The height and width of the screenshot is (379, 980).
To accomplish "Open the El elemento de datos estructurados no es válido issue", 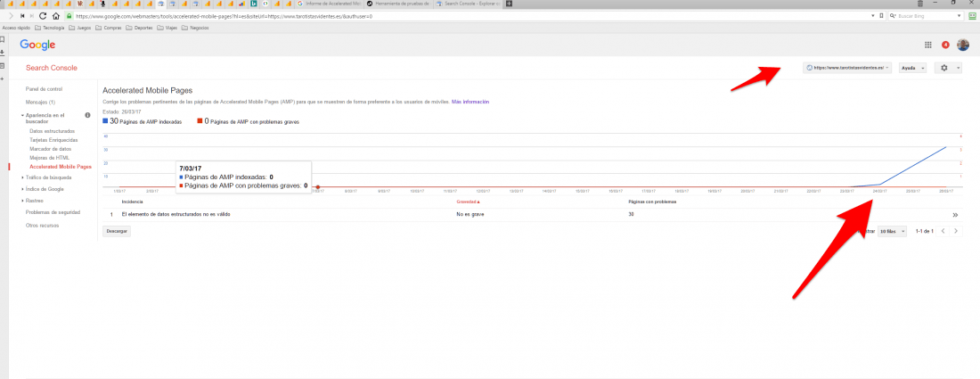I will (x=176, y=215).
